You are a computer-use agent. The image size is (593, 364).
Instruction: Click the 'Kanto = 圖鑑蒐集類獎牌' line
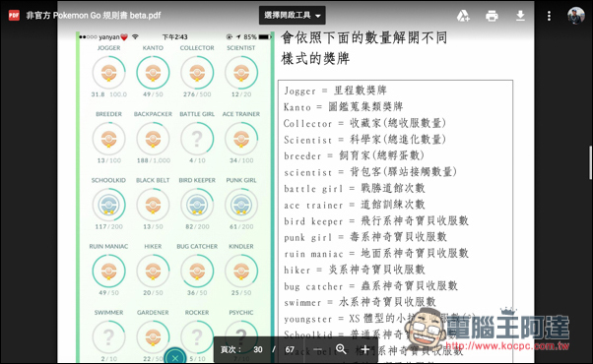[x=344, y=107]
